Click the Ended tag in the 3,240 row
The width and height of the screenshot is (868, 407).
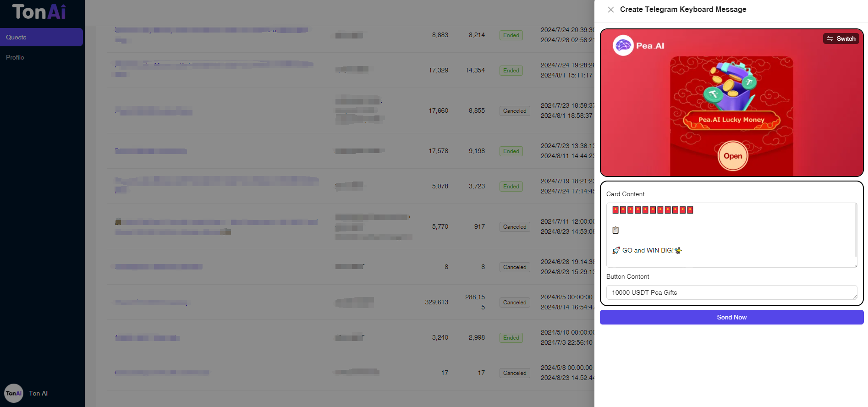pyautogui.click(x=511, y=338)
